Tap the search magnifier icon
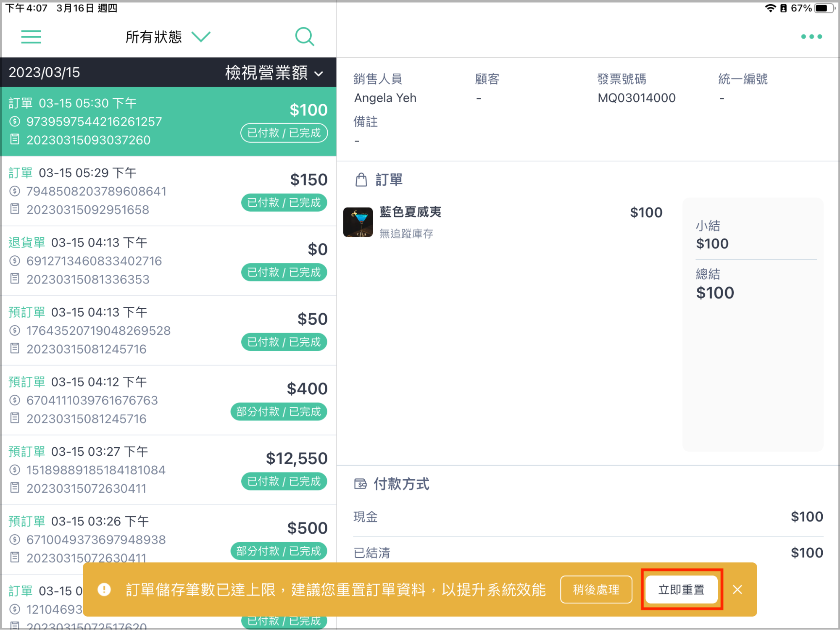840x630 pixels. coord(305,37)
